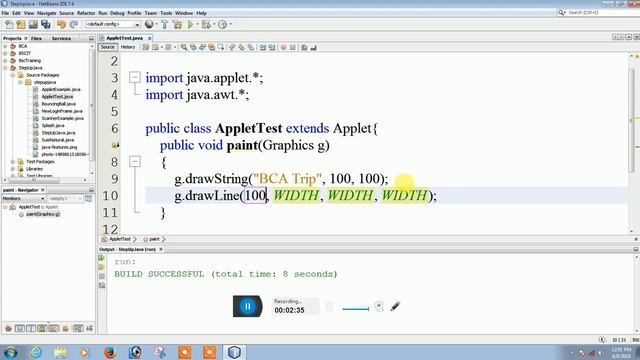640x360 pixels.
Task: Select NewLoginFrame.java in project tree
Action: [x=62, y=111]
